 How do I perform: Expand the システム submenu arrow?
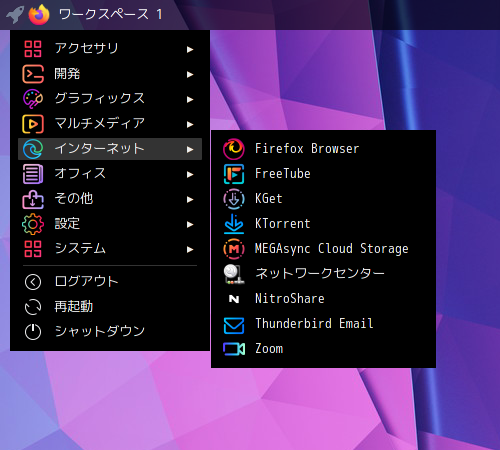pyautogui.click(x=190, y=249)
